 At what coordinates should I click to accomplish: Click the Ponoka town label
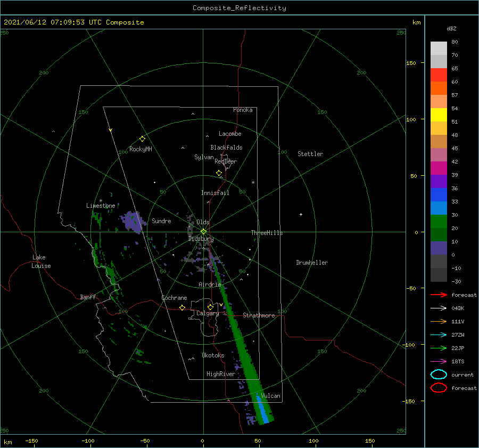click(243, 110)
